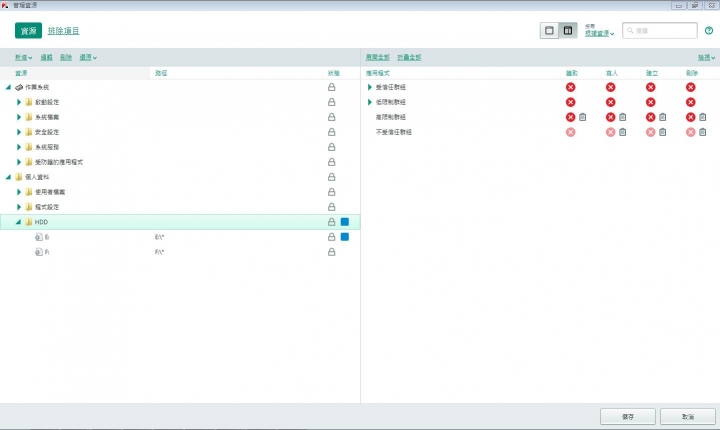The width and height of the screenshot is (720, 430).
Task: Click 展開全部 (Expand all) link
Action: tap(377, 57)
